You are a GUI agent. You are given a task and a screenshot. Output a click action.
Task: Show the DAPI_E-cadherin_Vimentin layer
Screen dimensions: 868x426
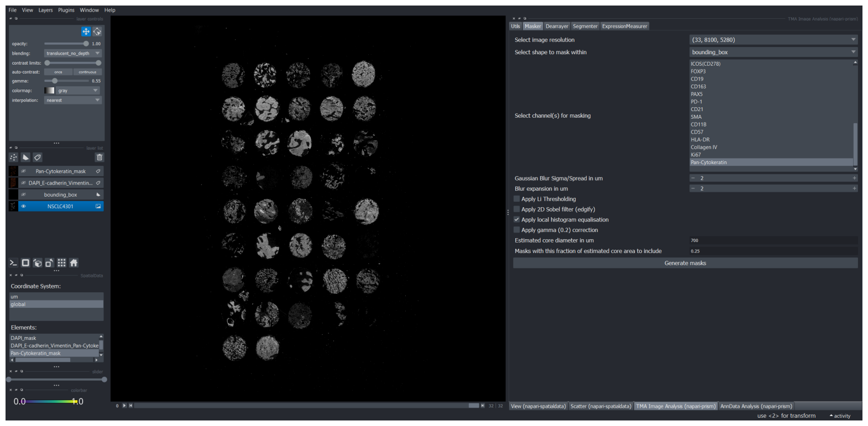point(23,183)
